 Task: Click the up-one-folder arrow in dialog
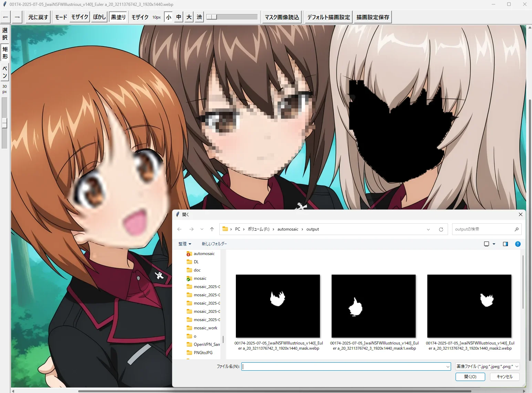point(212,229)
